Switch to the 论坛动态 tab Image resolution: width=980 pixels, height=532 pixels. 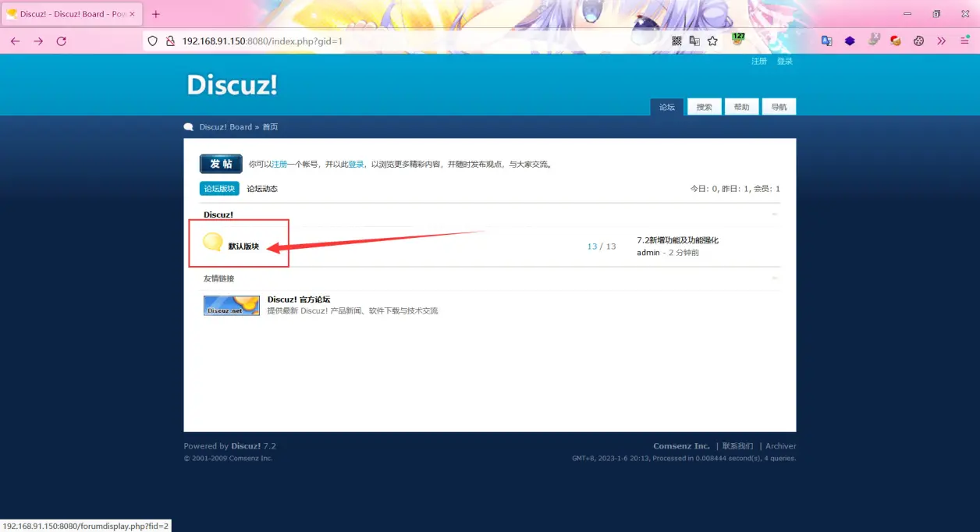pyautogui.click(x=262, y=189)
